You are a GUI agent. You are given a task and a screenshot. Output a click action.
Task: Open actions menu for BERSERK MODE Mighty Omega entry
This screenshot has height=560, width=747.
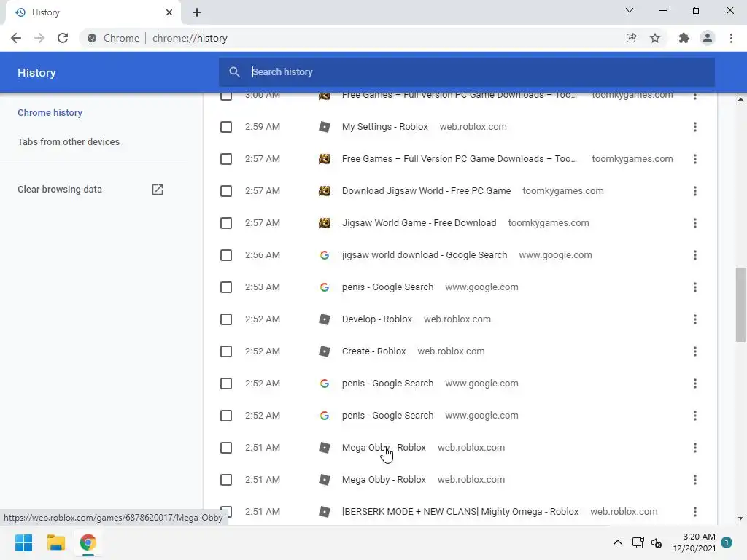(695, 512)
